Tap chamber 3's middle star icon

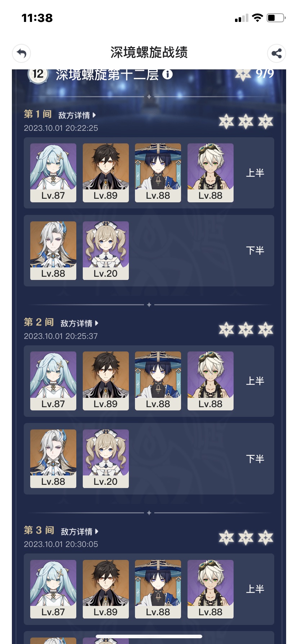pos(246,538)
